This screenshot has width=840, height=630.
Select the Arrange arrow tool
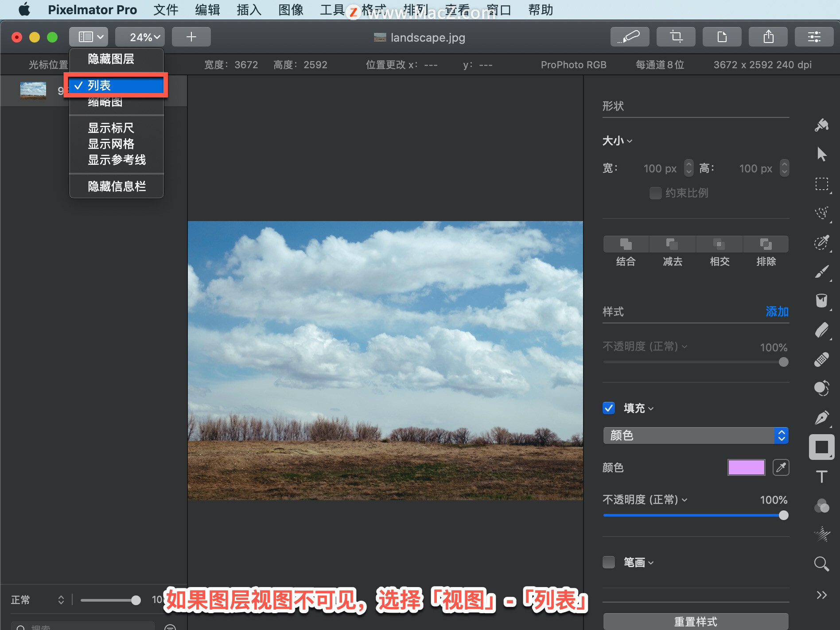[821, 154]
